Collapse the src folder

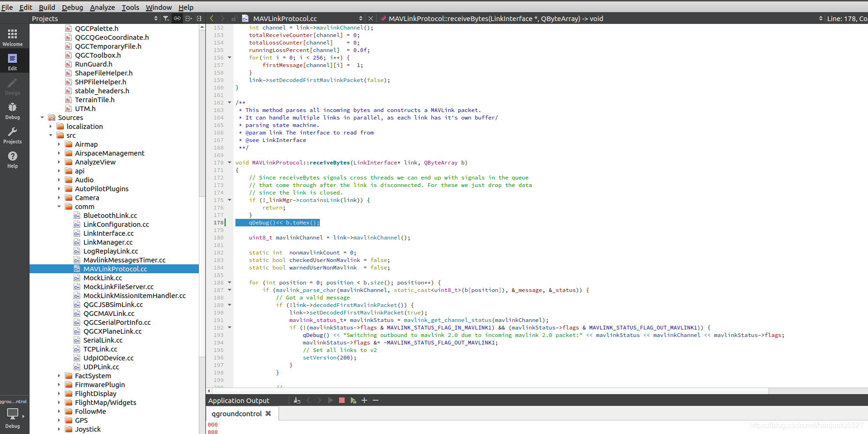click(x=51, y=135)
